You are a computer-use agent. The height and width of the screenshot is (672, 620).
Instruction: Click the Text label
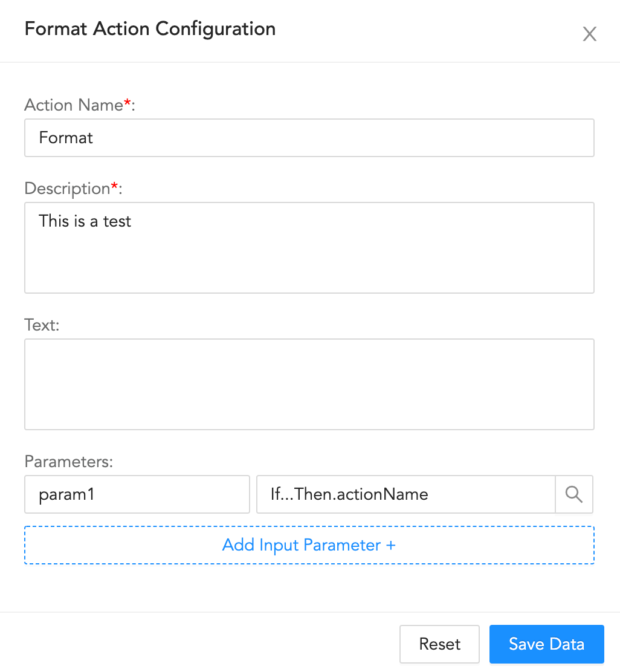(42, 325)
